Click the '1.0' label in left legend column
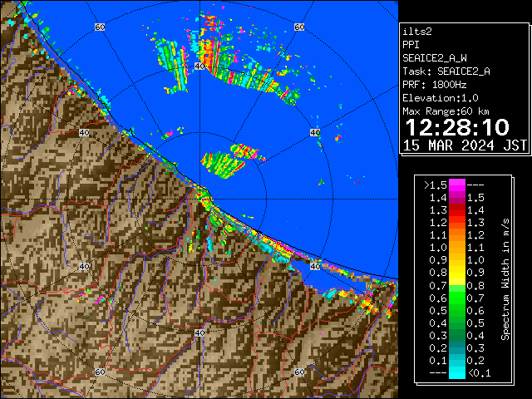Image resolution: width=532 pixels, height=399 pixels. 438,248
